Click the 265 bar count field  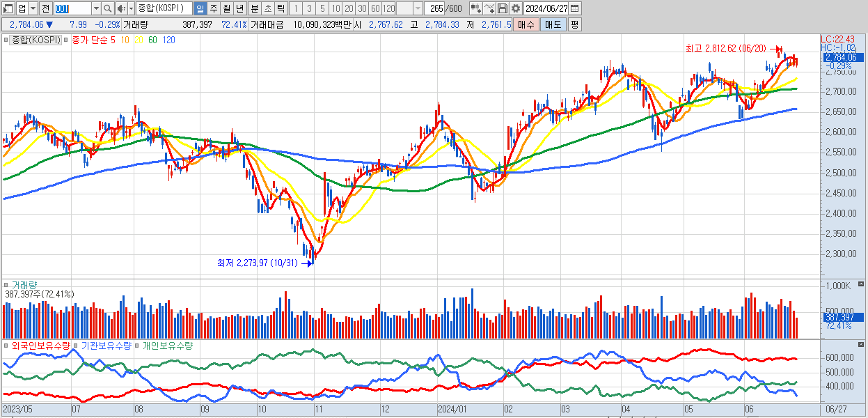436,8
